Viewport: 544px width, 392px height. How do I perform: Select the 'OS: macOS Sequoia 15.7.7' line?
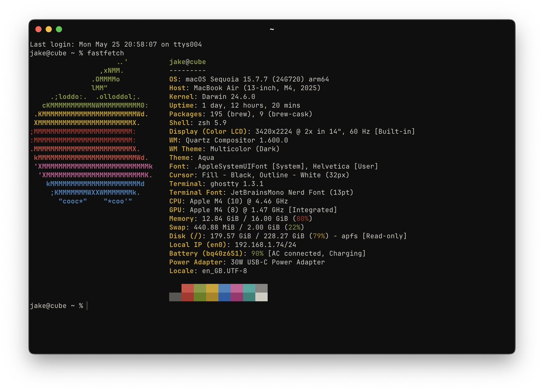coord(249,79)
